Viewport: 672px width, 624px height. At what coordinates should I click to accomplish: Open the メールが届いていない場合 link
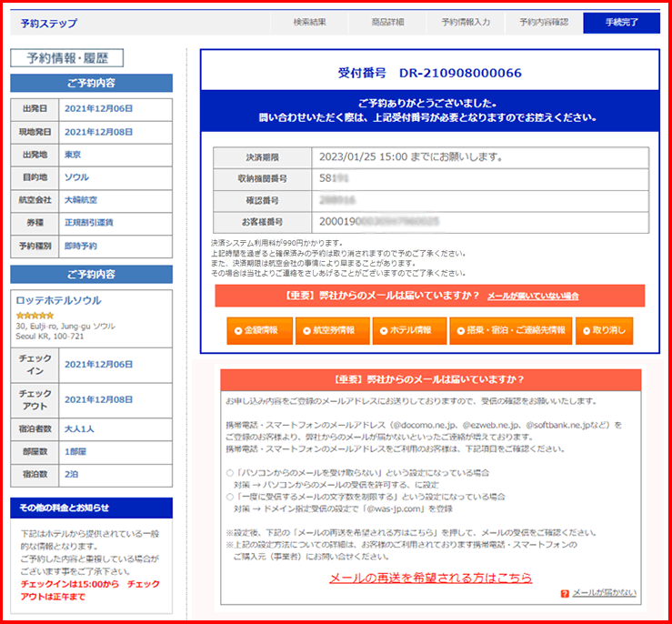pyautogui.click(x=532, y=297)
